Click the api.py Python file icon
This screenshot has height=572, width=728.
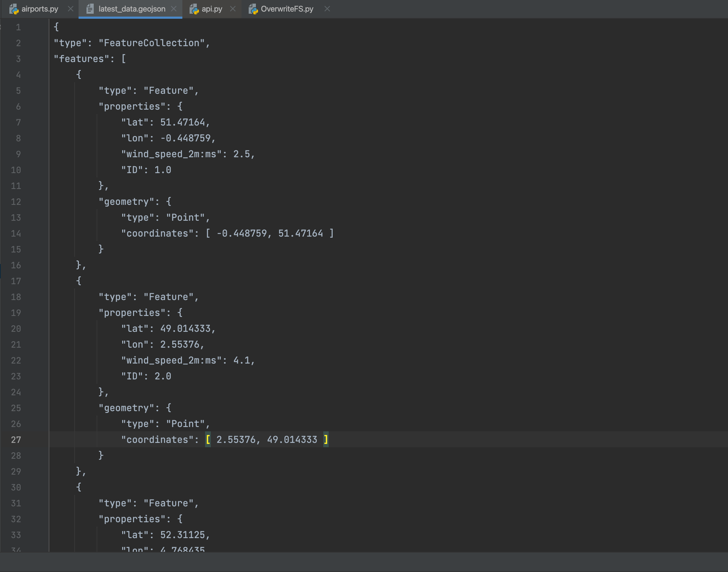click(x=194, y=9)
